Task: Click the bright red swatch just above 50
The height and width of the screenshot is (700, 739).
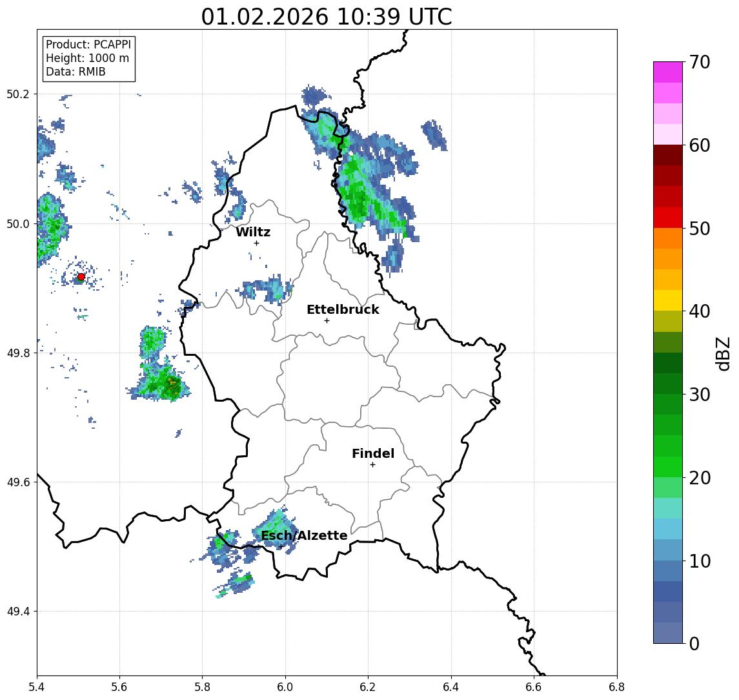Action: point(668,218)
